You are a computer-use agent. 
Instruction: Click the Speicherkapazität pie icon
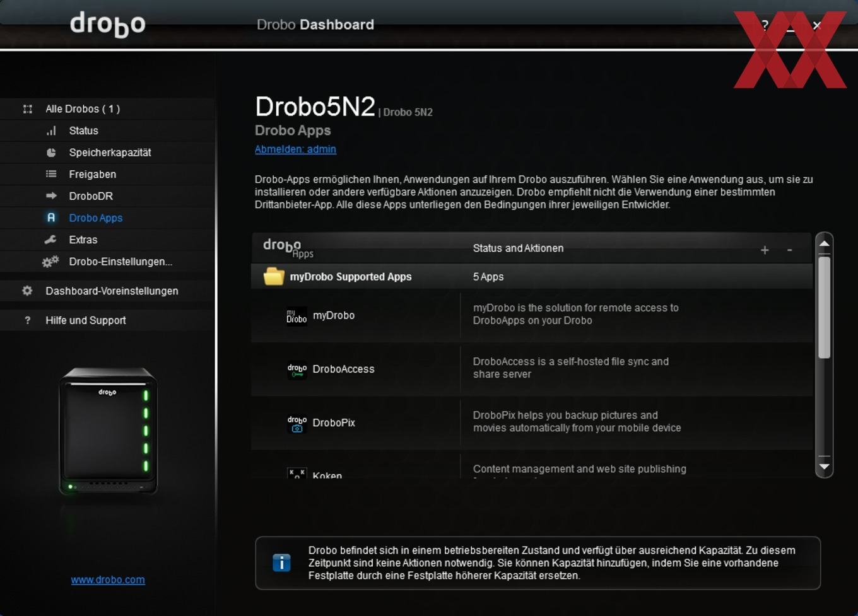click(51, 153)
